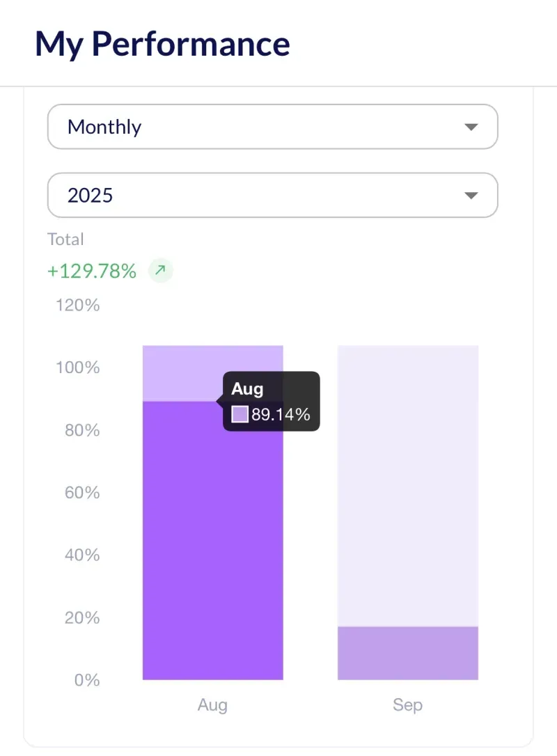Image resolution: width=557 pixels, height=756 pixels.
Task: Click the My Performance heading
Action: coord(162,44)
